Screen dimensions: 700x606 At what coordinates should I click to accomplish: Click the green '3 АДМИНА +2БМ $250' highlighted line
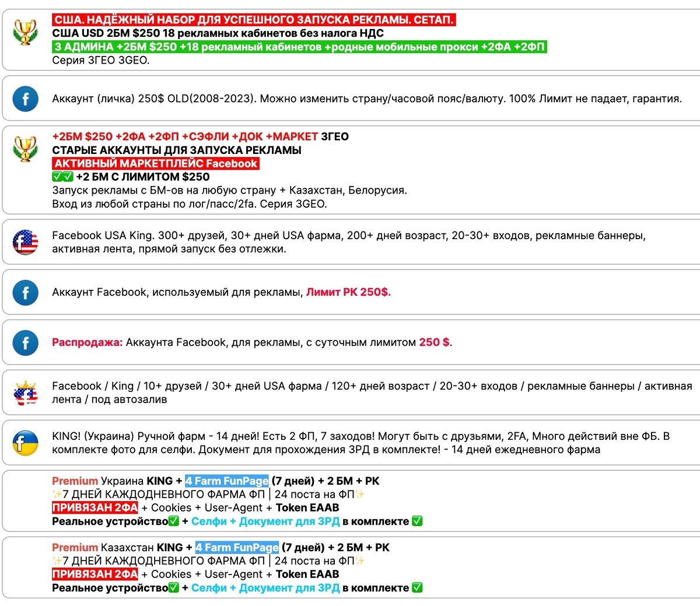[x=299, y=47]
